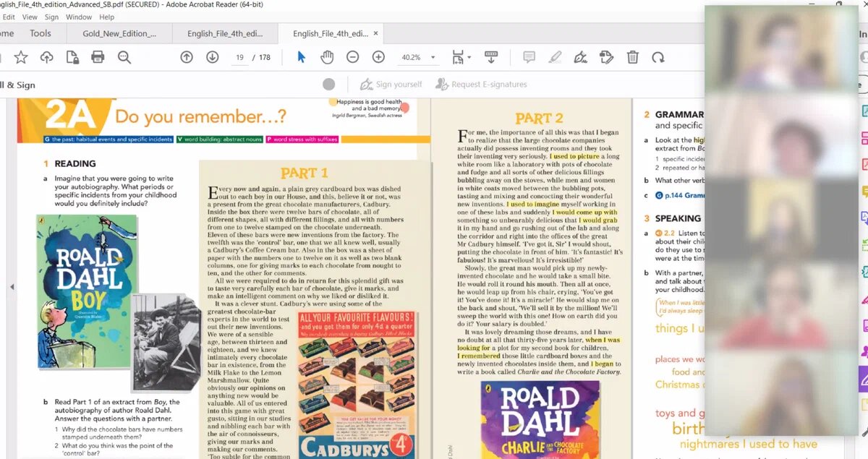Select the highlighter pen tool
This screenshot has height=459, width=868.
point(555,57)
